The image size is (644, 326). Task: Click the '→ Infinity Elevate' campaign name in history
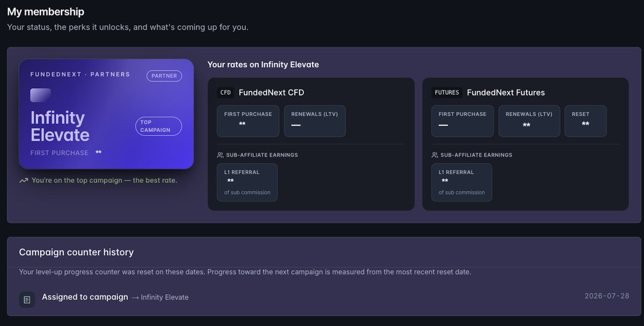[x=160, y=297]
